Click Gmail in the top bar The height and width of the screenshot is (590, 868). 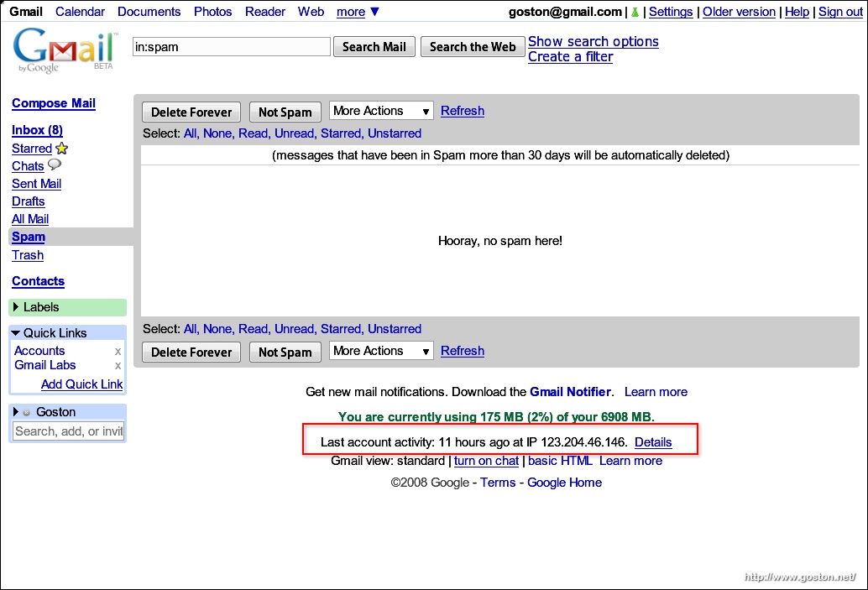click(x=26, y=12)
